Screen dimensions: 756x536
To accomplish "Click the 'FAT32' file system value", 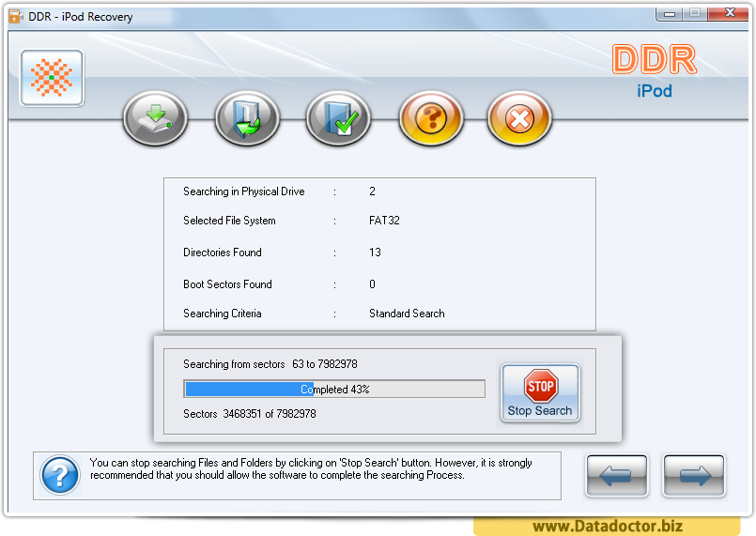I will click(384, 221).
